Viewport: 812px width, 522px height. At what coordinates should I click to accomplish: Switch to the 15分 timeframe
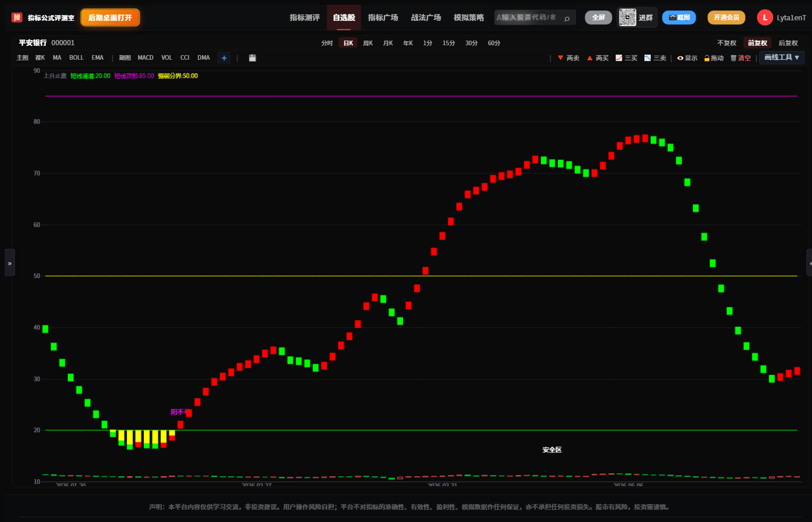(449, 43)
